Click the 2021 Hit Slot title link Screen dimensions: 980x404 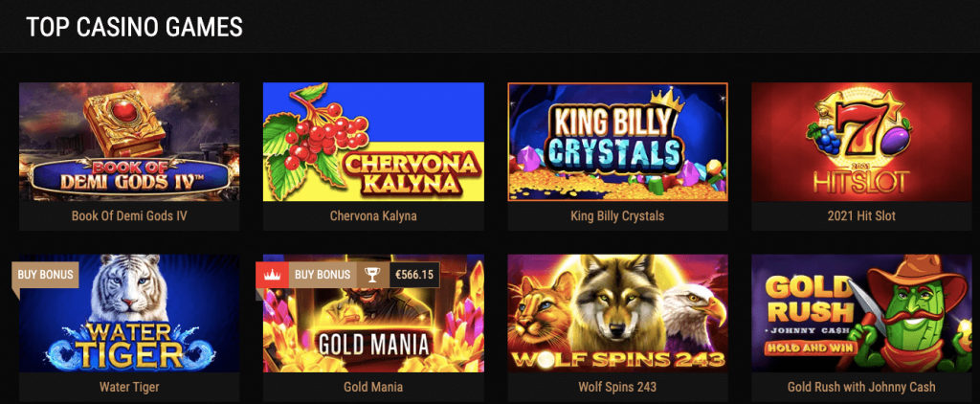tap(861, 216)
